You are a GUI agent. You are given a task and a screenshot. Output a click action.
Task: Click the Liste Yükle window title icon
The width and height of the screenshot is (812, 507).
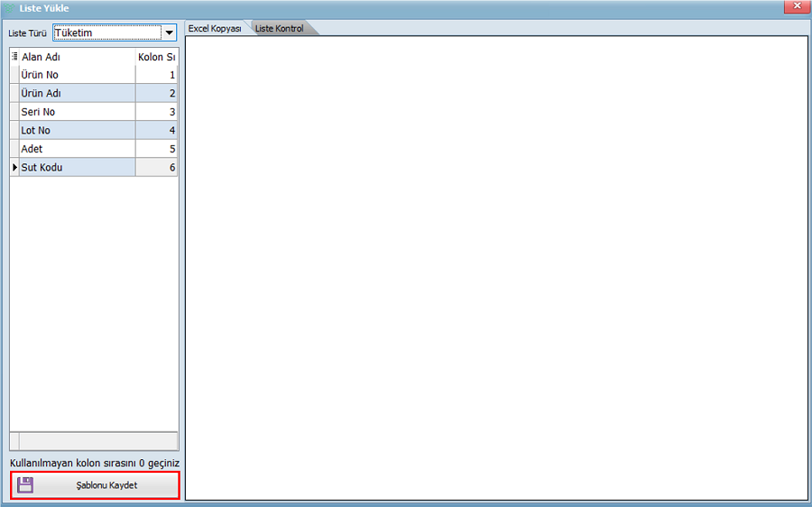[10, 8]
